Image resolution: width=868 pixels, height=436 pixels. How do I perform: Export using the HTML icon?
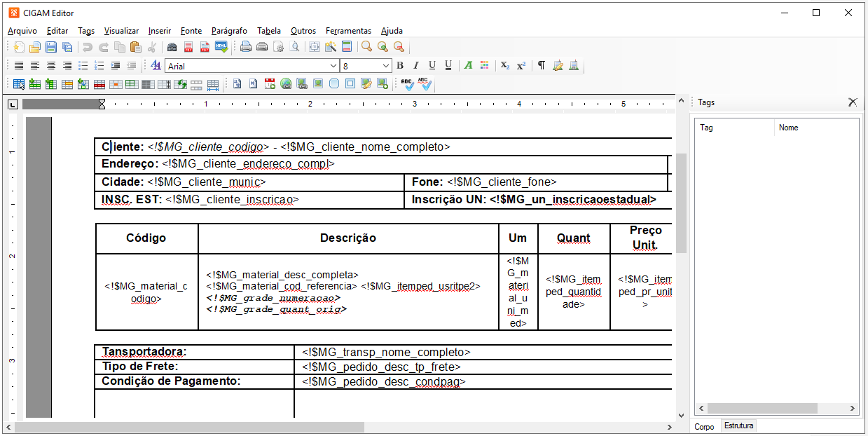tap(221, 47)
